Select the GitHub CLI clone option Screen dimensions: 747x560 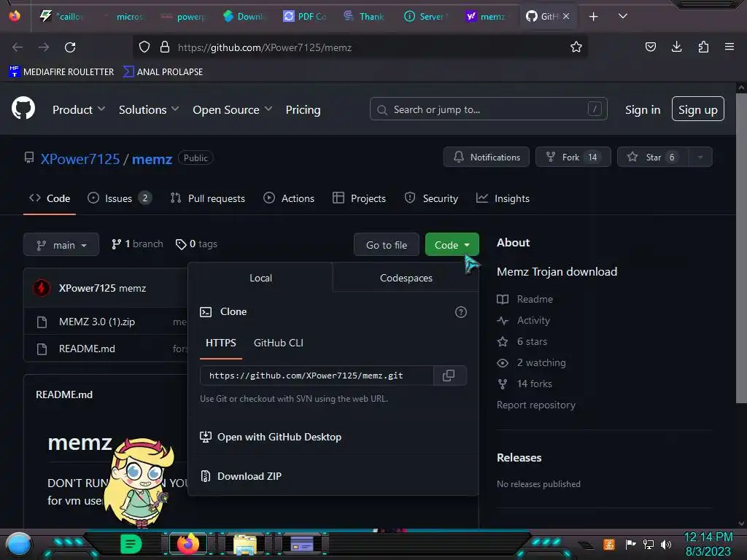pyautogui.click(x=278, y=343)
